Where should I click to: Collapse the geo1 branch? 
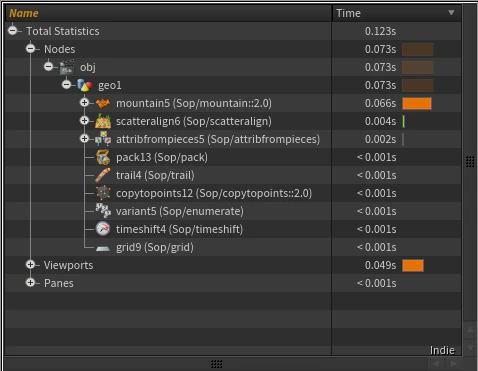click(67, 85)
